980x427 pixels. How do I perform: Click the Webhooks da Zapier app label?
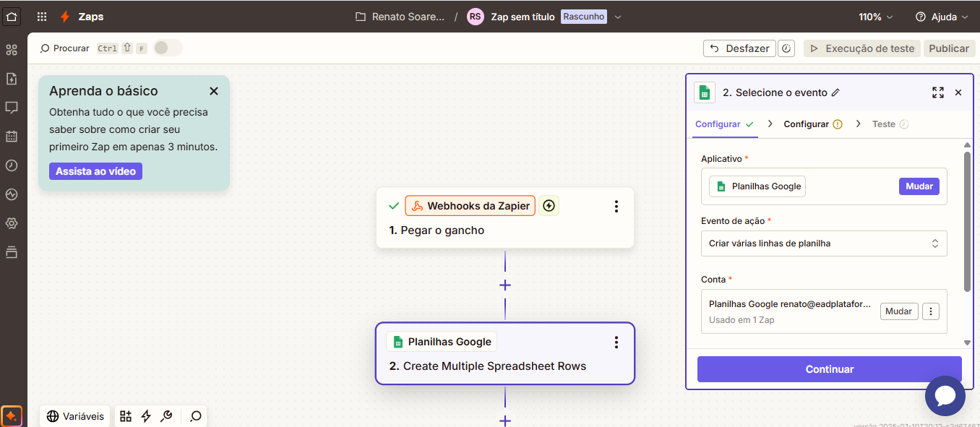[x=470, y=206]
